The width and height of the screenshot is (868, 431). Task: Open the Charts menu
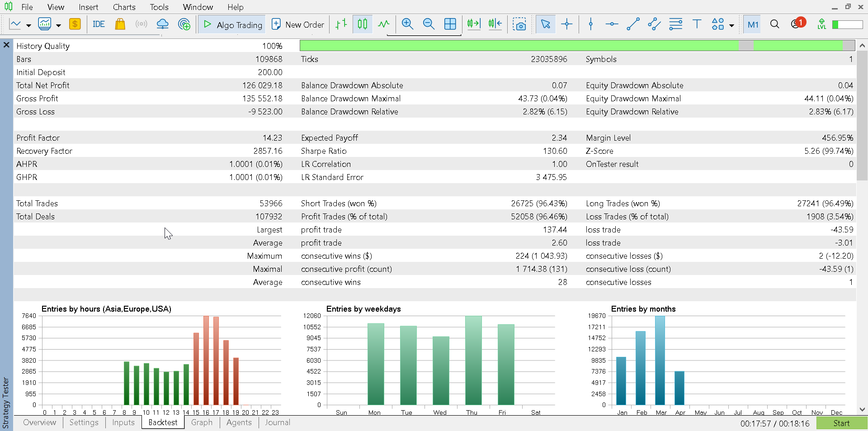(x=124, y=7)
